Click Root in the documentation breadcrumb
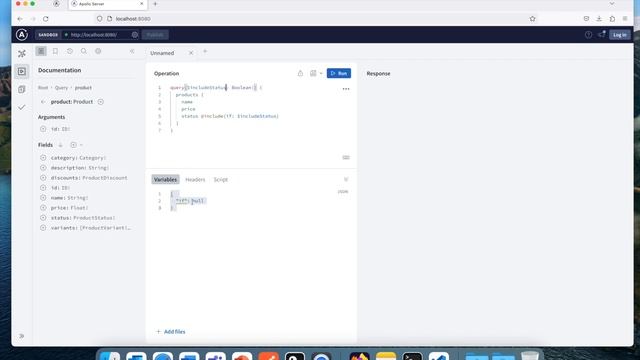The width and height of the screenshot is (640, 360). (x=43, y=88)
